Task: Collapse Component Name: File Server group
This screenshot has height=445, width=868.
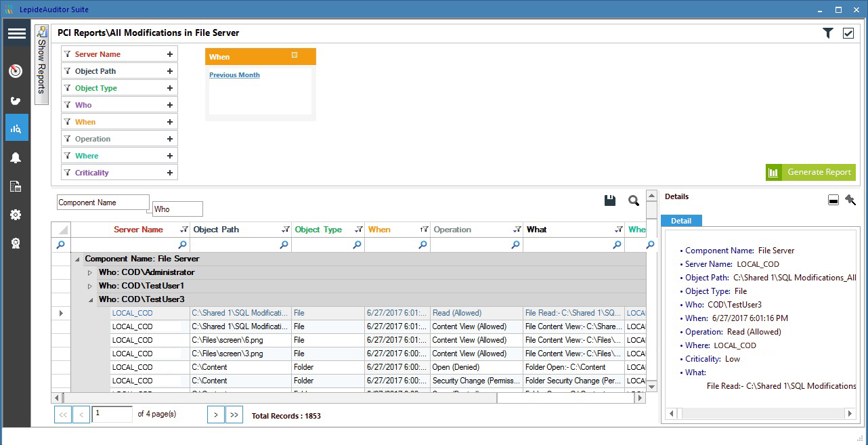Action: [x=77, y=259]
